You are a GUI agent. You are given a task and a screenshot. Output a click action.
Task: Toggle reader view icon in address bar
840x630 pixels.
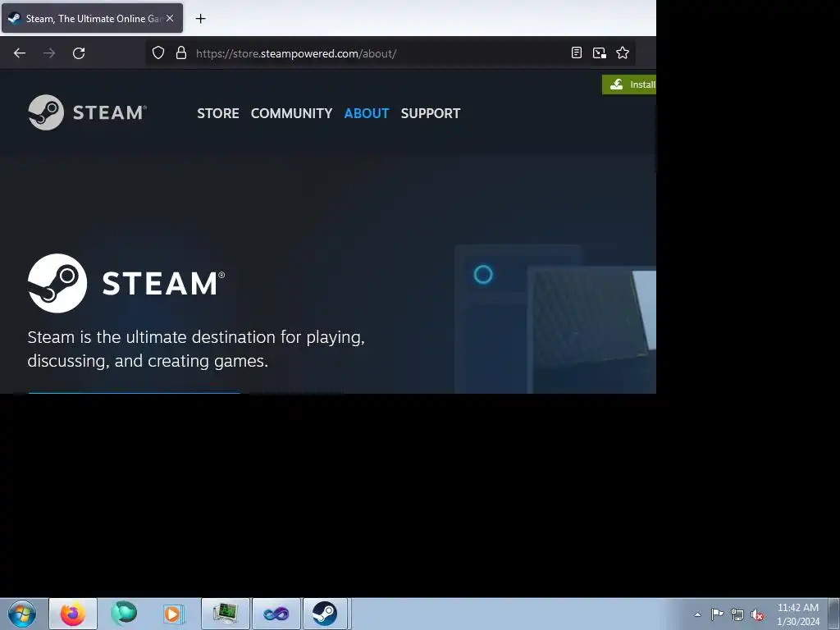click(577, 52)
